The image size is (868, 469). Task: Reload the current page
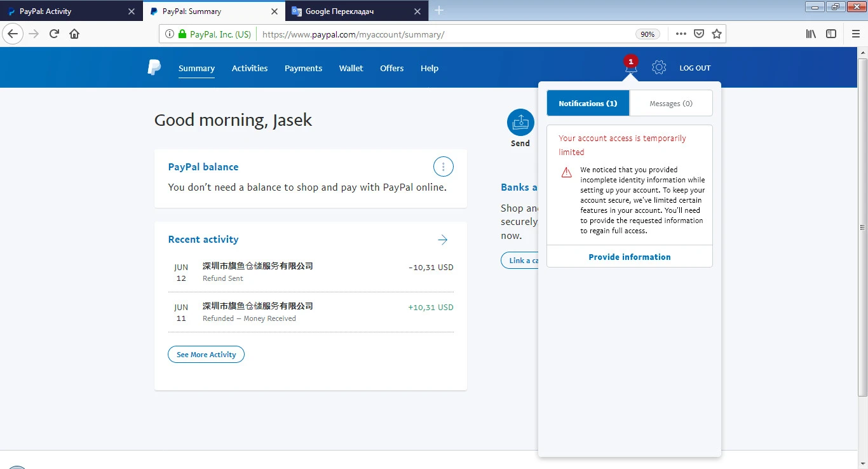54,34
